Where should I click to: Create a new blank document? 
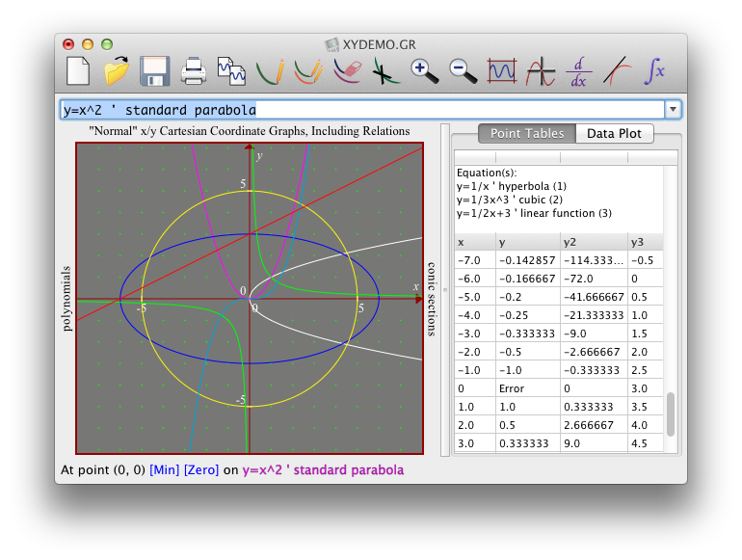coord(78,71)
